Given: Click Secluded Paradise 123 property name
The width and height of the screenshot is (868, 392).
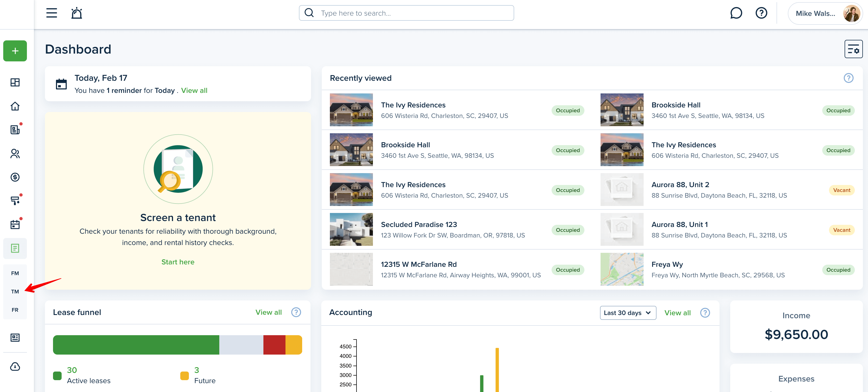Looking at the screenshot, I should tap(419, 225).
